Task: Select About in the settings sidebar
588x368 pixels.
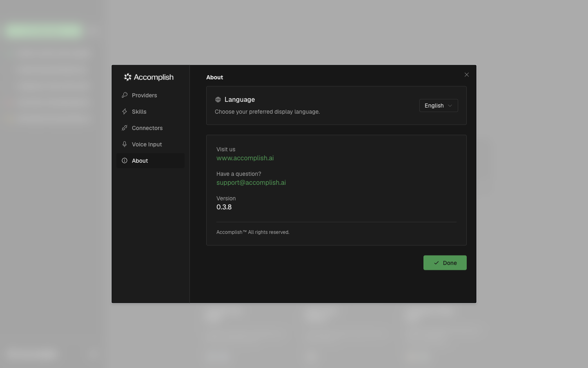Action: click(x=140, y=160)
